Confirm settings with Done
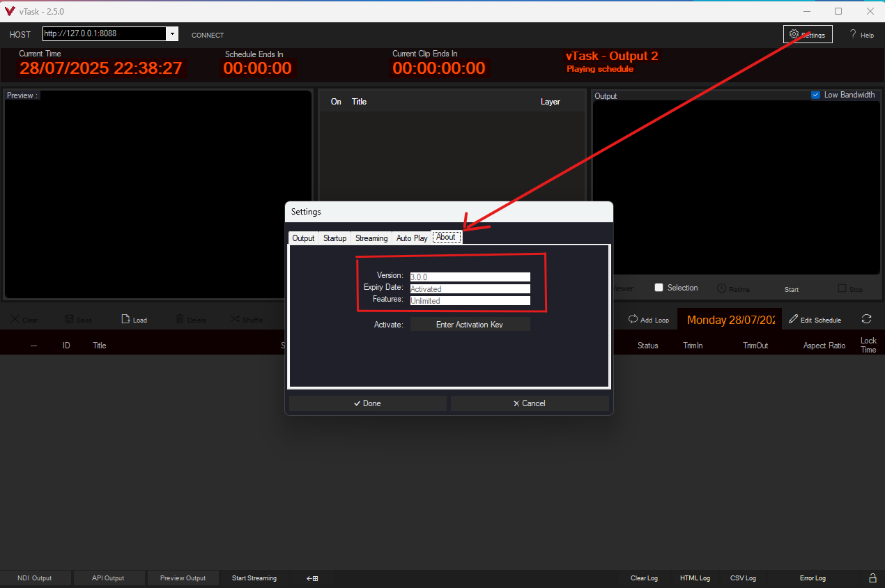Screen dimensions: 885x588 368,403
